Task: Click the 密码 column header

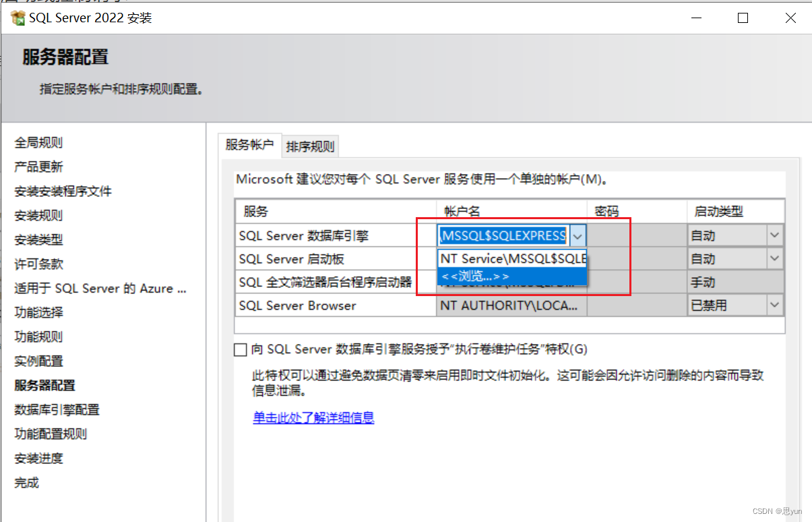Action: click(x=637, y=211)
